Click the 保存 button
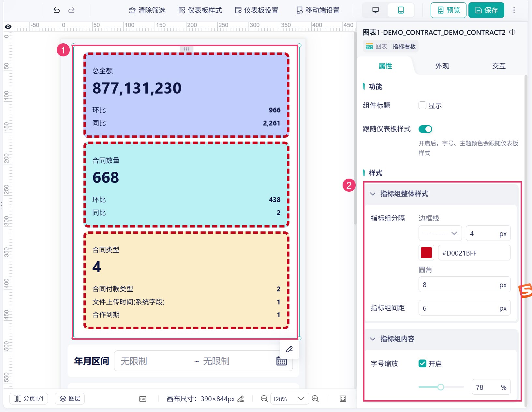Image resolution: width=532 pixels, height=412 pixels. pyautogui.click(x=486, y=10)
